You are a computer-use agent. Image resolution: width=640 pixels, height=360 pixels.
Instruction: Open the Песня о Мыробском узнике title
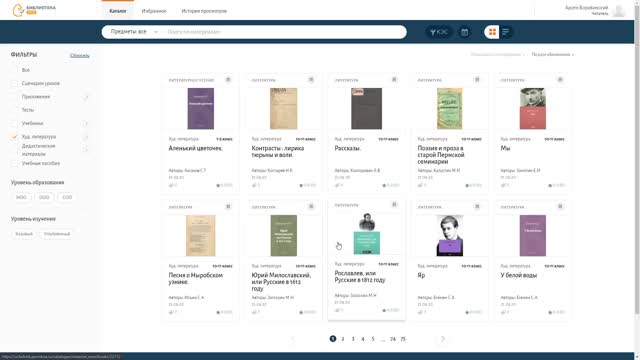coord(196,279)
